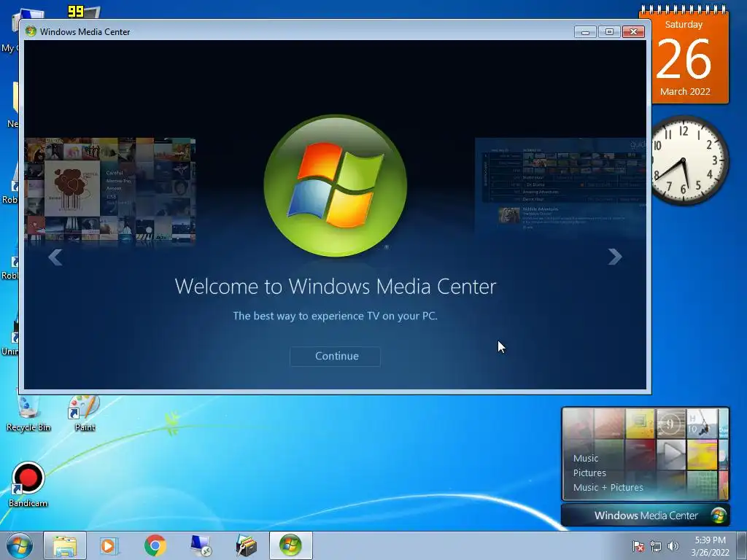Go to next slide with right arrow
This screenshot has height=560, width=747.
614,257
